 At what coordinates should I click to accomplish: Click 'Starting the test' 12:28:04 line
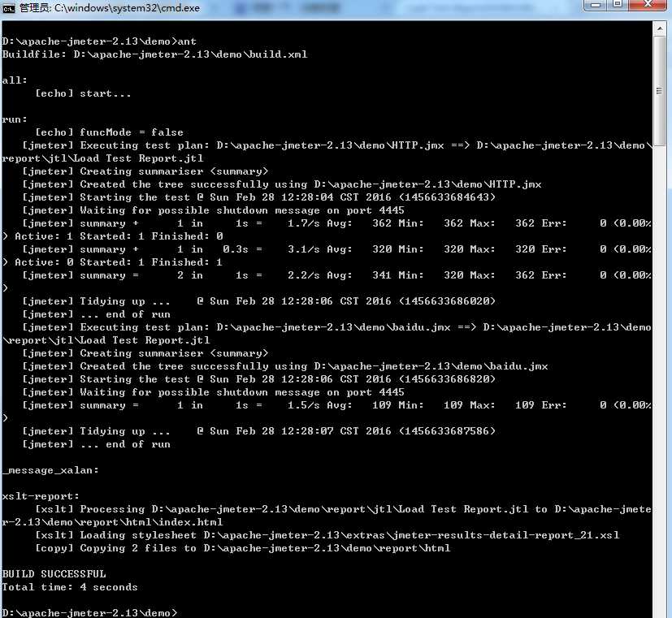tap(259, 197)
